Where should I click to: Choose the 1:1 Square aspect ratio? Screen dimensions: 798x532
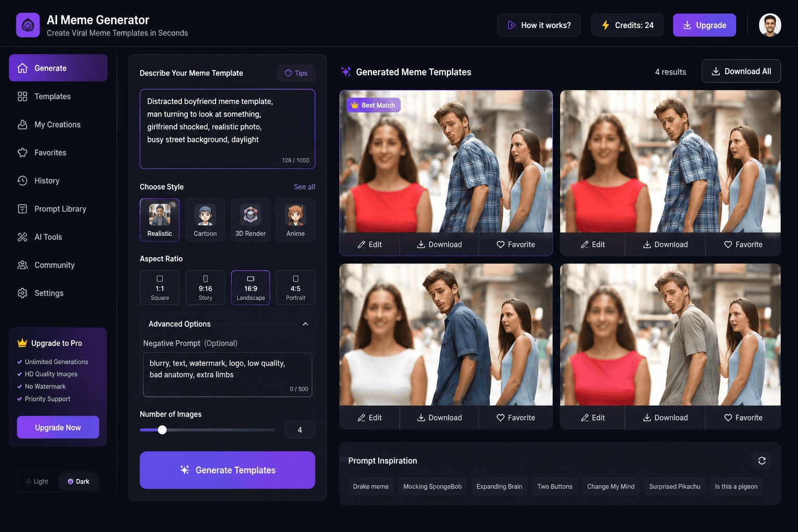159,287
